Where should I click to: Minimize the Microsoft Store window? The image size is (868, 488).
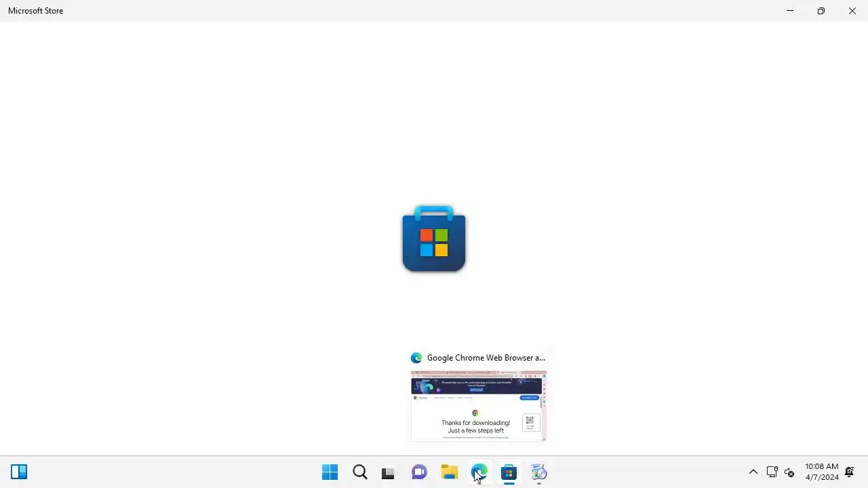[x=789, y=11]
